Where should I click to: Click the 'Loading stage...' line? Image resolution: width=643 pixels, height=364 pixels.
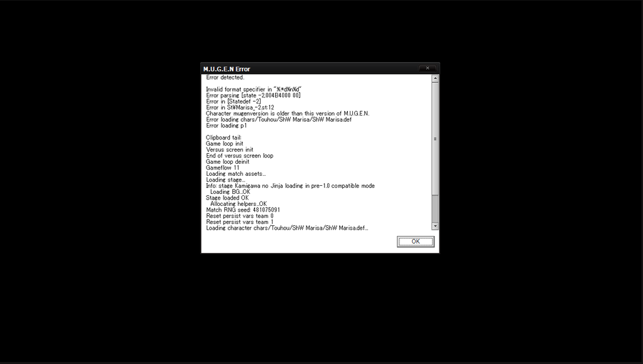point(225,179)
